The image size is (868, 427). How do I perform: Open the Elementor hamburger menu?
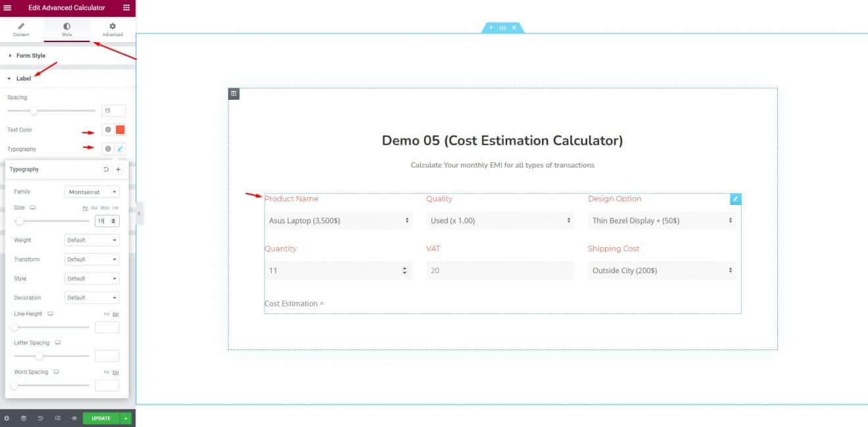(7, 7)
